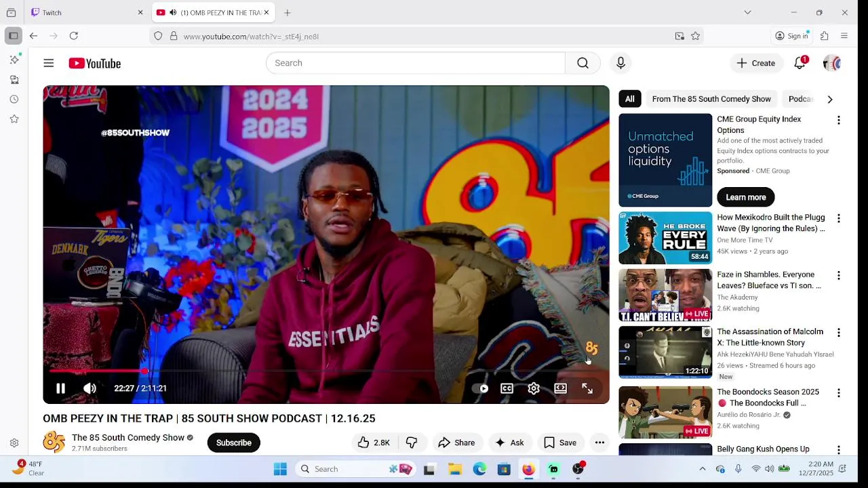Open the Windows Start menu
This screenshot has width=868, height=488.
pyautogui.click(x=280, y=469)
